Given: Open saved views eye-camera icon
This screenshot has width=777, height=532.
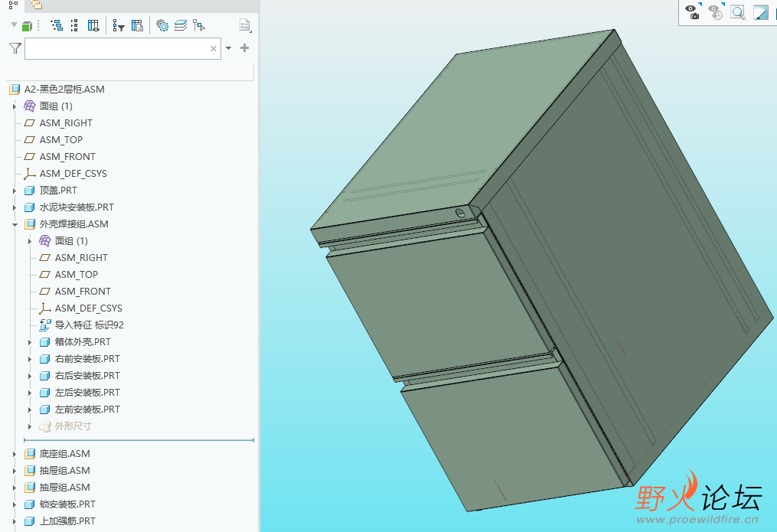Looking at the screenshot, I should point(692,12).
